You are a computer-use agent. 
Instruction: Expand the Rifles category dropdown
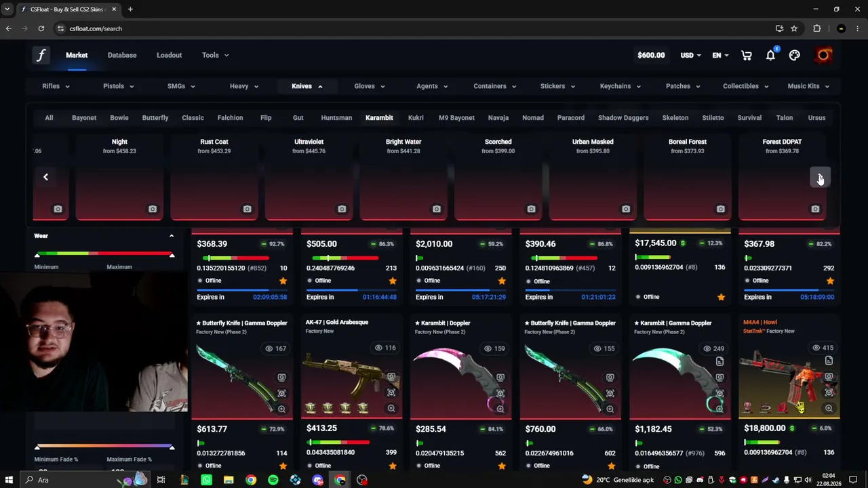pyautogui.click(x=56, y=86)
